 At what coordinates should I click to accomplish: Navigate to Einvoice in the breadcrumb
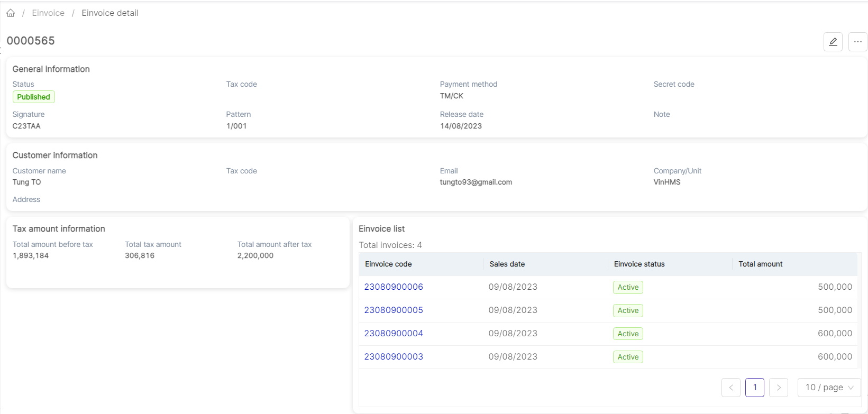pos(48,13)
